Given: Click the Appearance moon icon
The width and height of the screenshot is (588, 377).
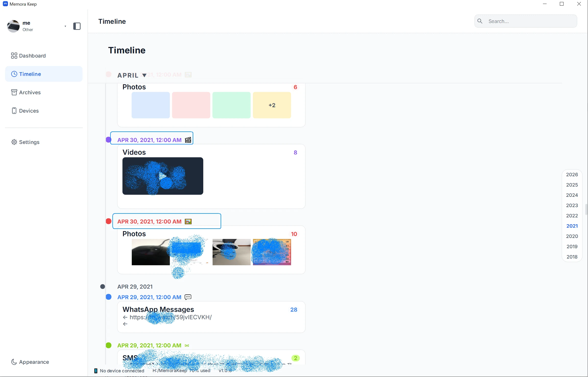Looking at the screenshot, I should coord(14,362).
